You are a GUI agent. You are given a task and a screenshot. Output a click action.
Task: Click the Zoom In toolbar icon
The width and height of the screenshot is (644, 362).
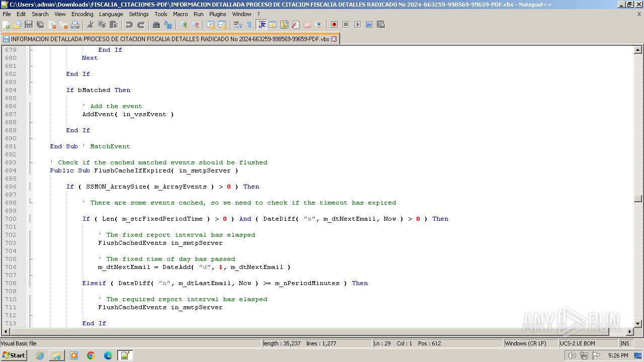click(184, 25)
